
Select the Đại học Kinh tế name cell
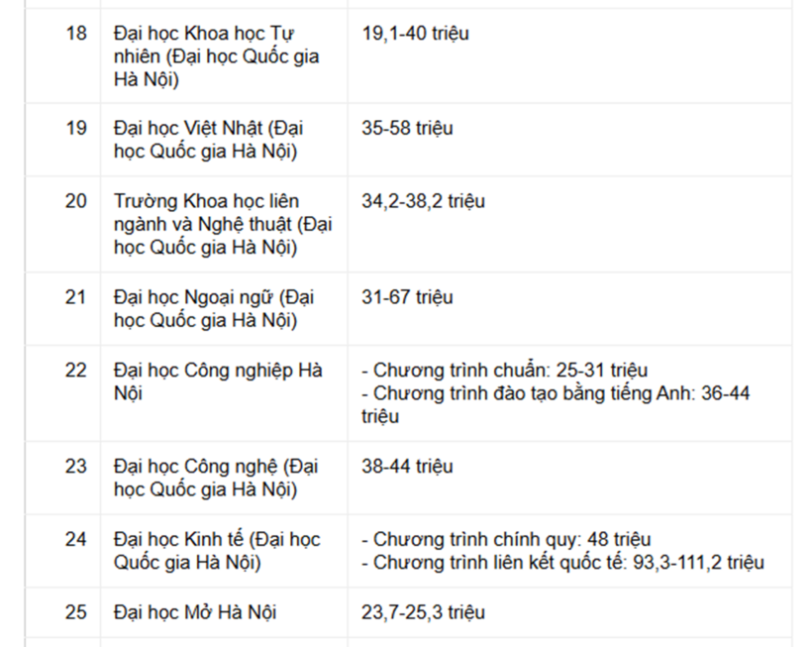(x=217, y=551)
